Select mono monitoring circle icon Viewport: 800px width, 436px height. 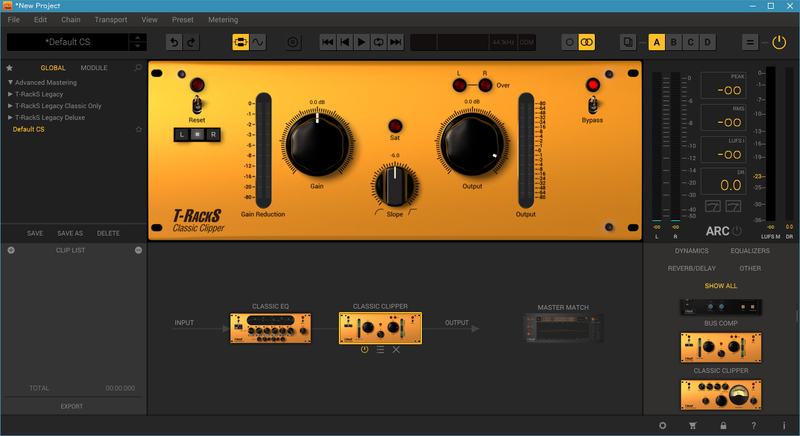570,42
